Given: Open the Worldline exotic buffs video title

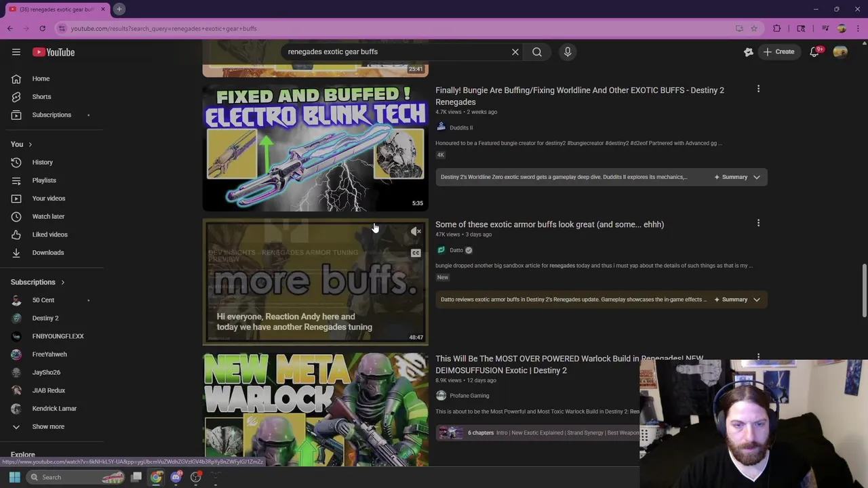Looking at the screenshot, I should click(580, 96).
